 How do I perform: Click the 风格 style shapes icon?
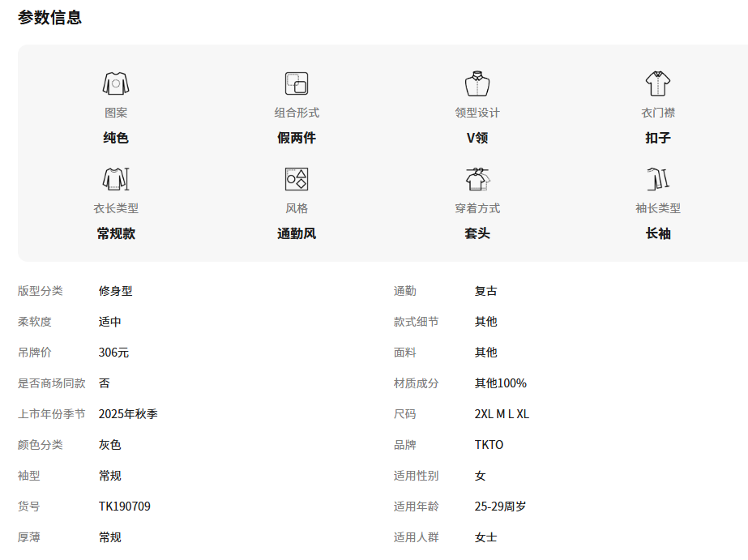tap(297, 179)
